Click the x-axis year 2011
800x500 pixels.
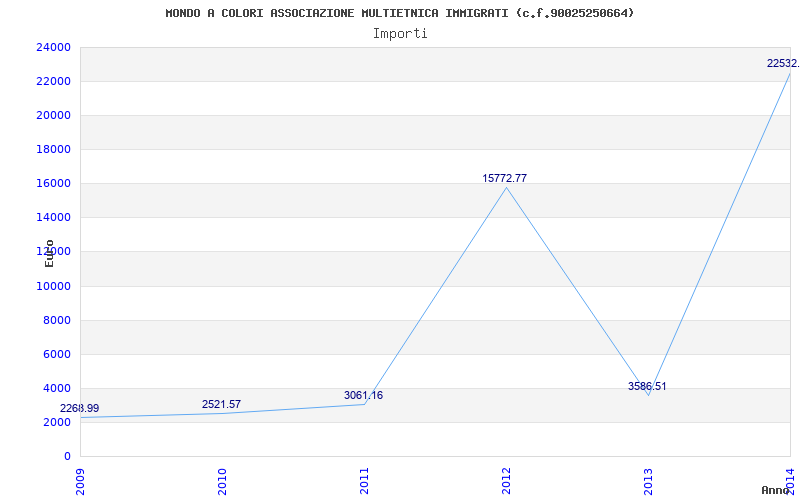[x=364, y=481]
